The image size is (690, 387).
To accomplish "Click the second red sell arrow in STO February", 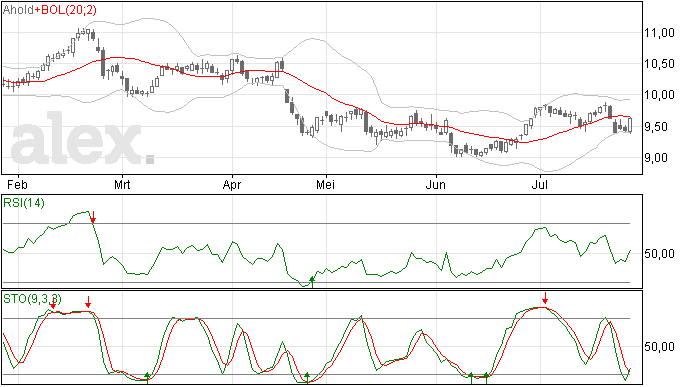I will click(88, 302).
